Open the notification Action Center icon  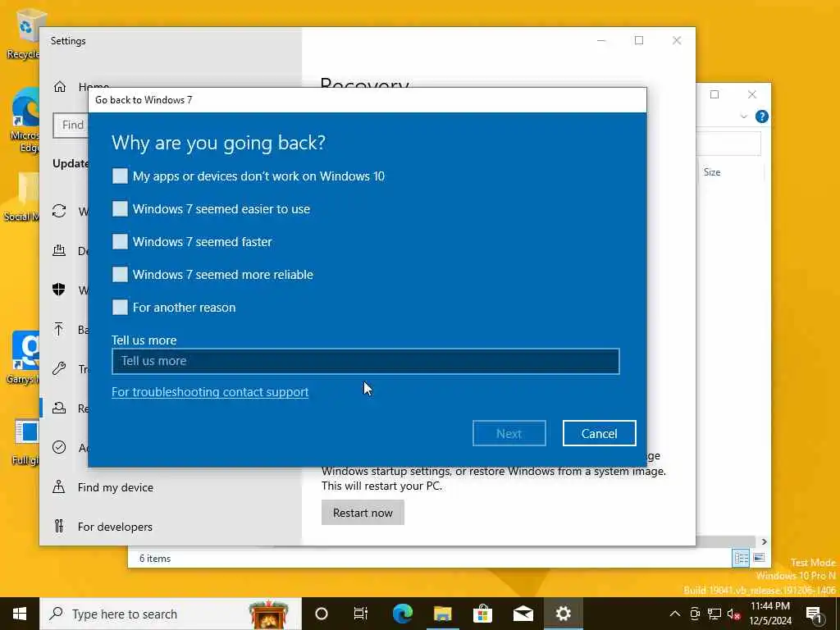(815, 614)
